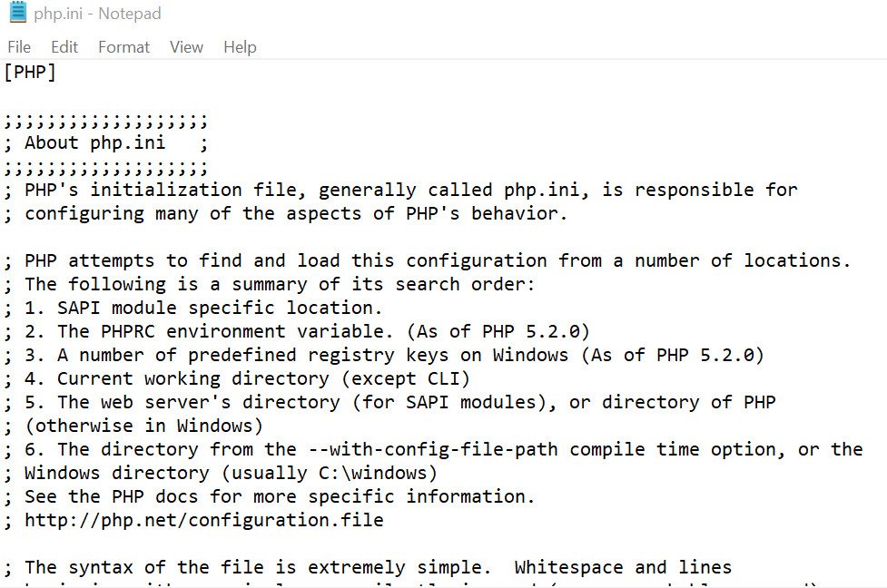This screenshot has height=588, width=887.
Task: Click 'configuring many of the aspects' line
Action: point(192,214)
